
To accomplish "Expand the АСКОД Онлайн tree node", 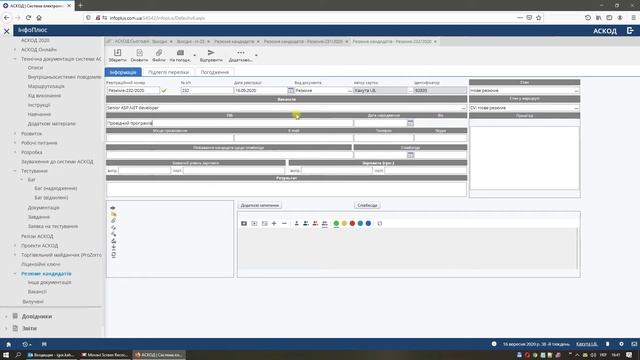I will pyautogui.click(x=15, y=49).
